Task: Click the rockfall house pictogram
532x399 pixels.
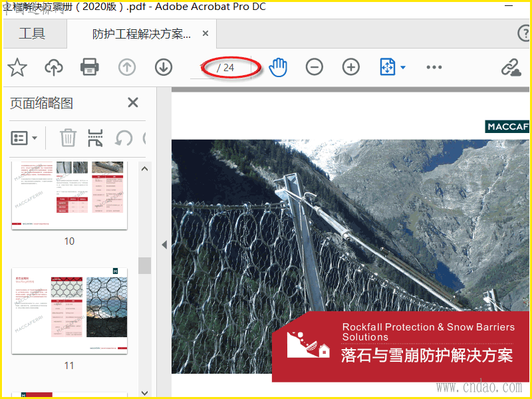Action: [x=309, y=344]
